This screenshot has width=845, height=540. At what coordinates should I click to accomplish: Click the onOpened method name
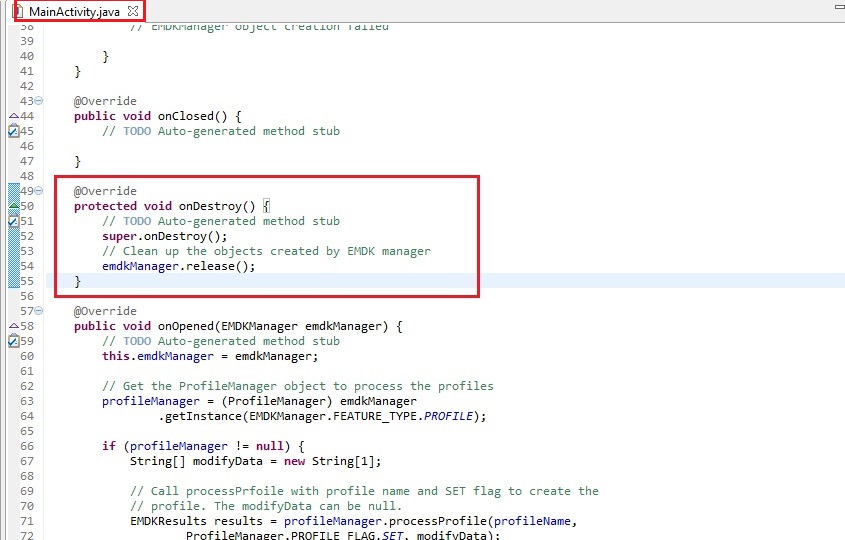coord(190,326)
